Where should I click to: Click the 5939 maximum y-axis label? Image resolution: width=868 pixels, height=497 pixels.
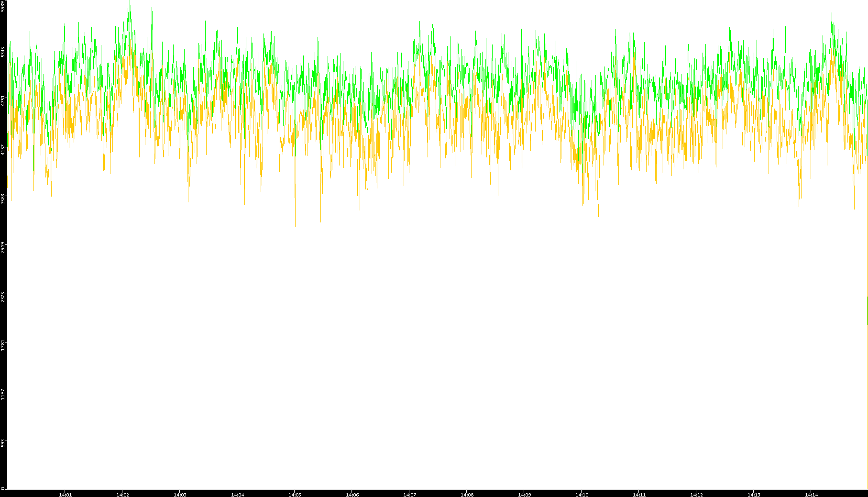[3, 6]
